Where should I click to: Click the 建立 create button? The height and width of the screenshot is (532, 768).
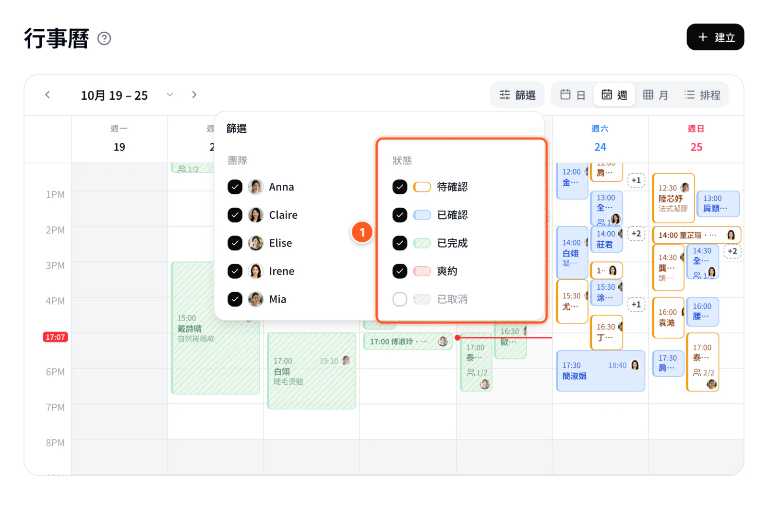[x=715, y=37]
